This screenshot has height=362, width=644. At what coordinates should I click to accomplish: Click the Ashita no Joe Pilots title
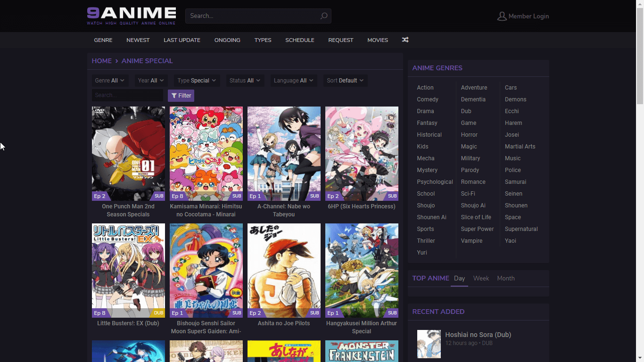(284, 323)
